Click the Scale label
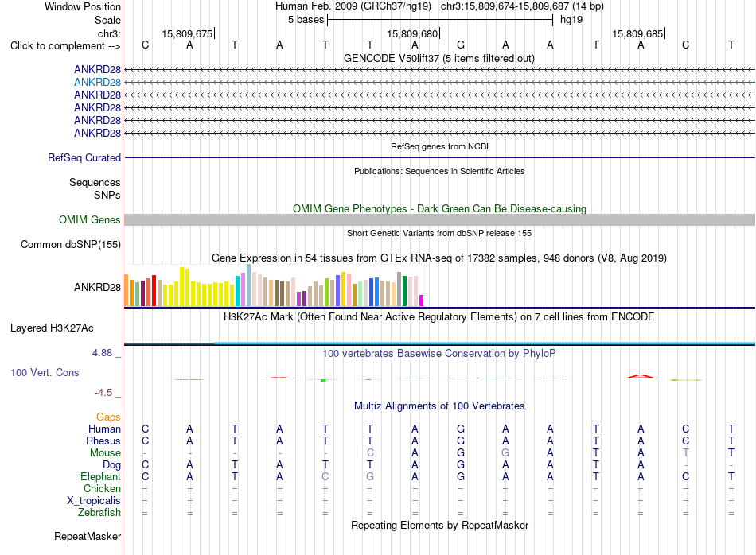The image size is (756, 555). pos(107,20)
